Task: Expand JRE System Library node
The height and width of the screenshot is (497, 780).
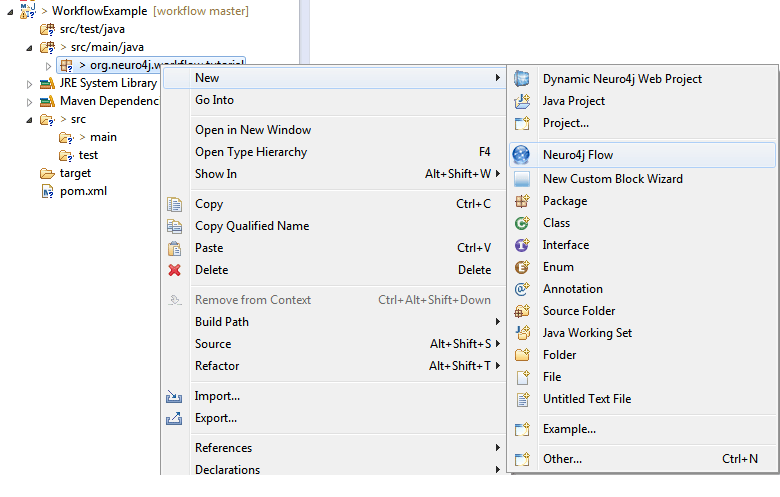Action: click(x=29, y=84)
